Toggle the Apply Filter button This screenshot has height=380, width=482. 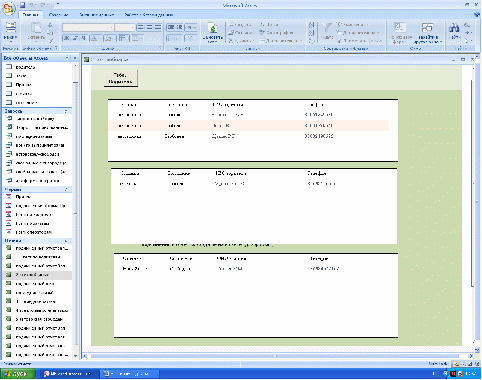(x=359, y=41)
